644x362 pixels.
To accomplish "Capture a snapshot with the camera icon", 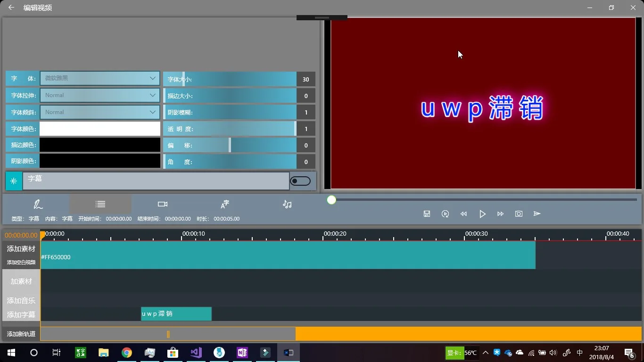I will (519, 214).
